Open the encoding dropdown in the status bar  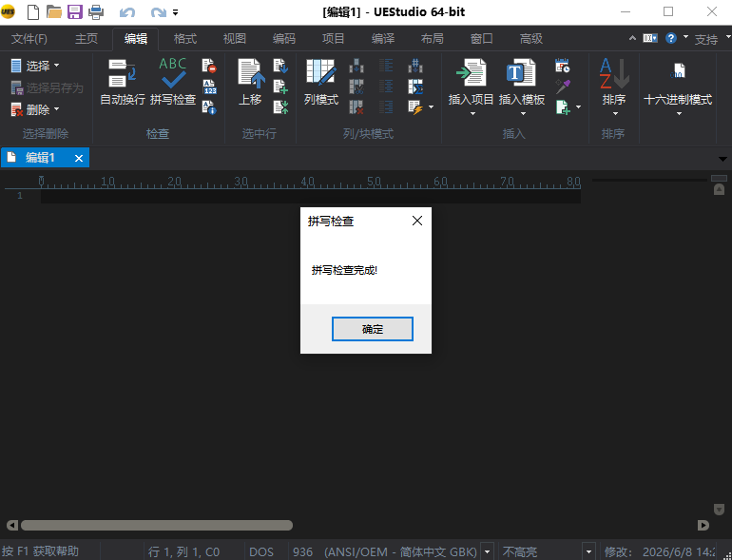point(487,551)
